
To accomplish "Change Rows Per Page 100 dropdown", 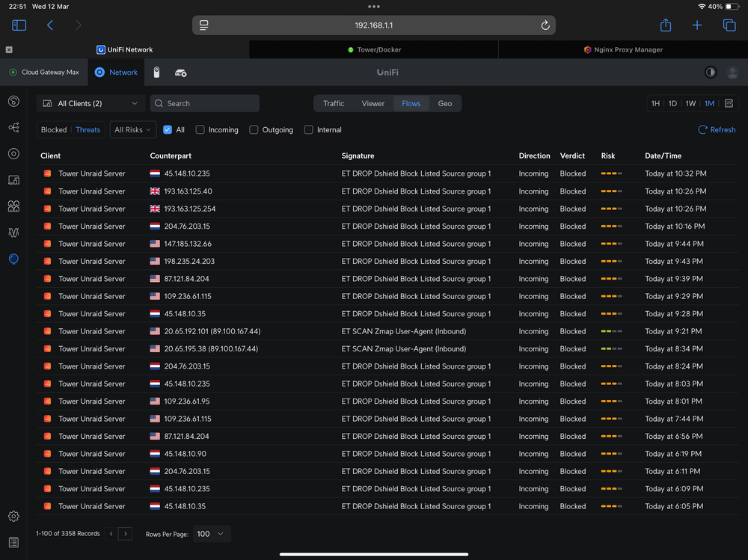I will click(x=212, y=534).
